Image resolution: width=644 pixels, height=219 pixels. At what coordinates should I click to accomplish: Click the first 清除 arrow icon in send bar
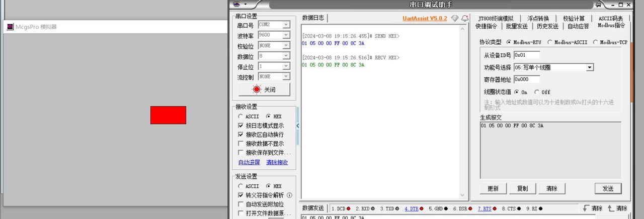click(x=586, y=208)
